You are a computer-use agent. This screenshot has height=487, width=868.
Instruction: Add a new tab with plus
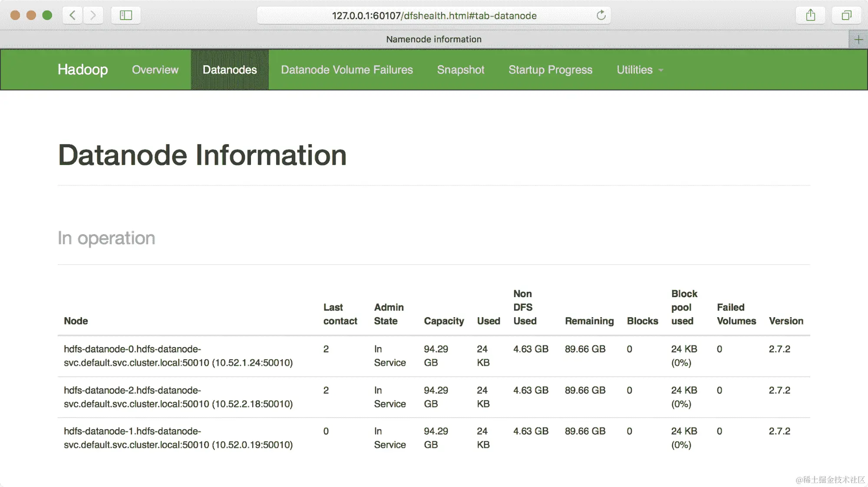(x=858, y=40)
